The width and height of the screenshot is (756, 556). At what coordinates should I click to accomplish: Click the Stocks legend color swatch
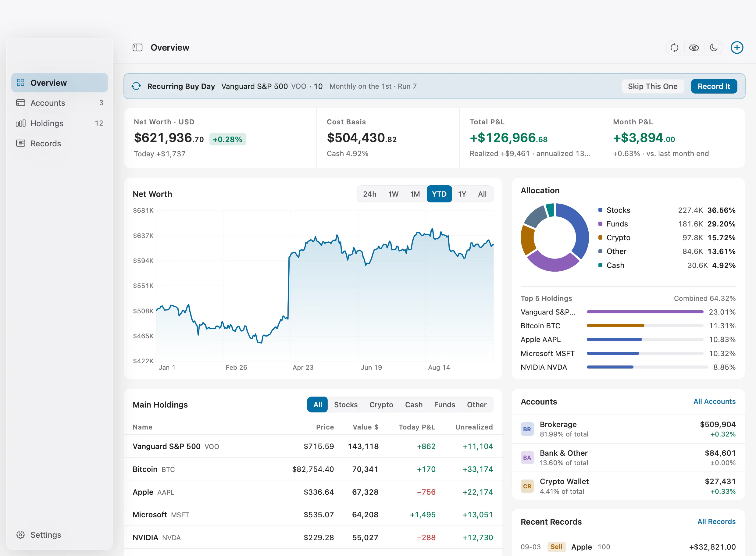(600, 210)
